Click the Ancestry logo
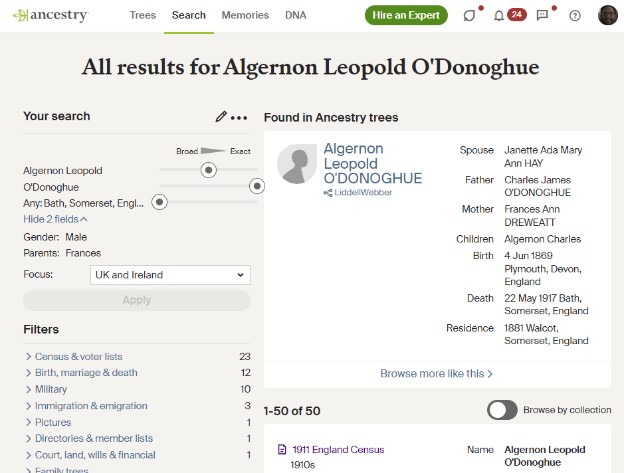This screenshot has width=624, height=473. click(51, 16)
